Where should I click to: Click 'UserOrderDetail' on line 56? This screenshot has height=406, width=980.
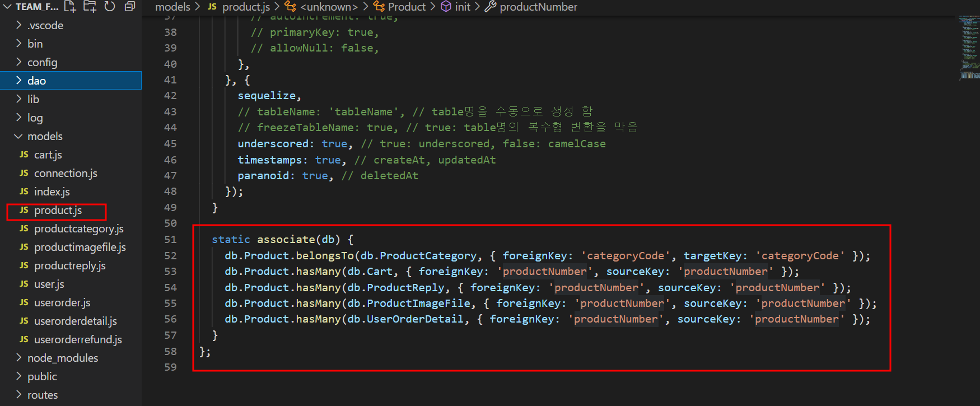(x=415, y=319)
